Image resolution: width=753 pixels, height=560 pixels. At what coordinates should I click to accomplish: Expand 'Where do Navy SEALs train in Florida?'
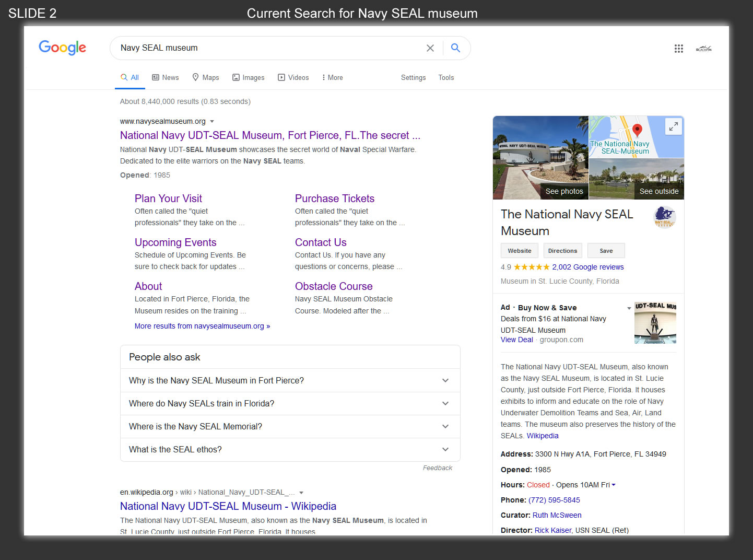click(x=445, y=403)
